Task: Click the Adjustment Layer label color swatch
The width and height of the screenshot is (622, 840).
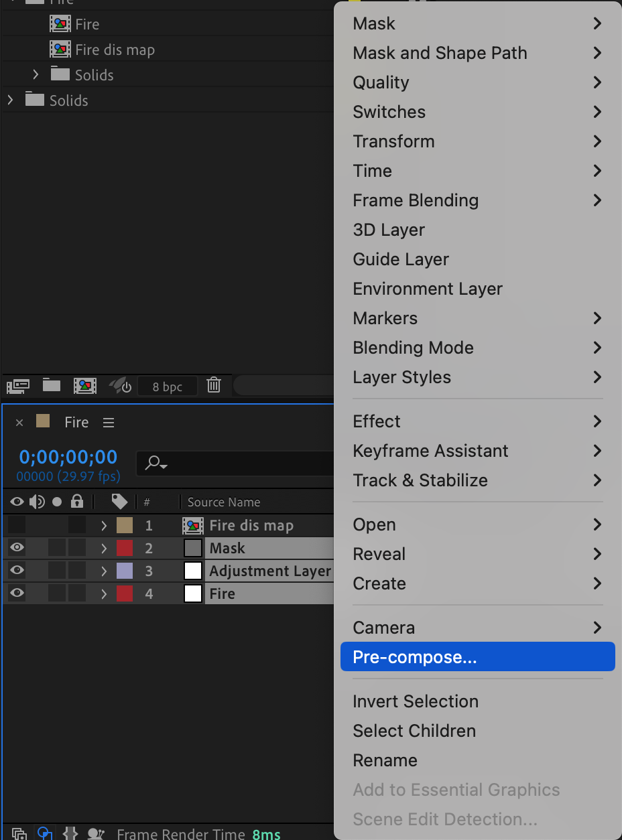Action: (125, 571)
